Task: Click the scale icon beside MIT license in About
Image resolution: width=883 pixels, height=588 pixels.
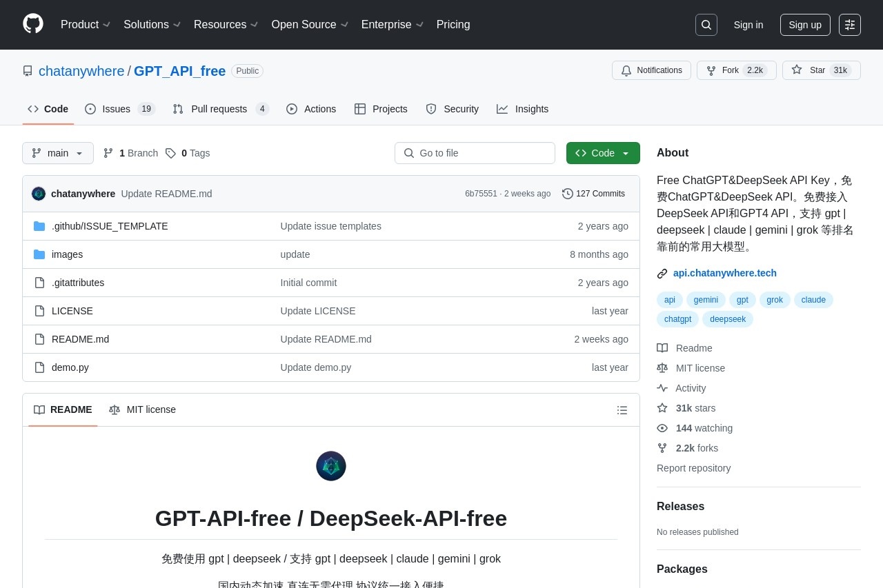Action: 662,368
